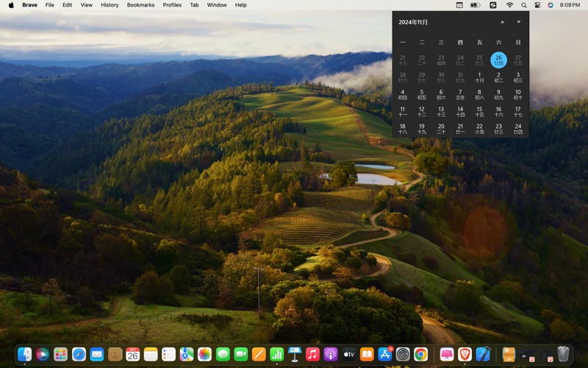The image size is (588, 368).
Task: Click the 8:08 PM clock
Action: click(x=570, y=5)
